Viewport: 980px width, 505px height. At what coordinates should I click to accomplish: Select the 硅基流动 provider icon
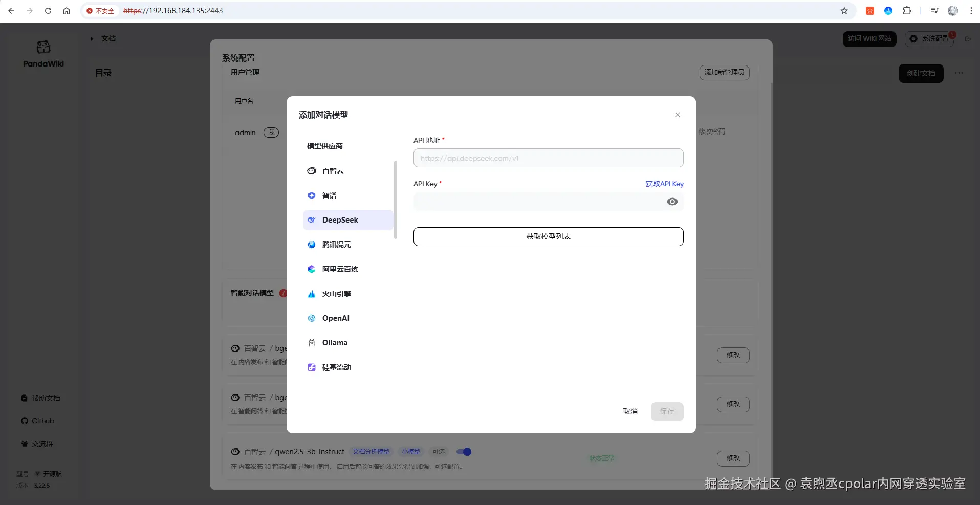coord(312,367)
